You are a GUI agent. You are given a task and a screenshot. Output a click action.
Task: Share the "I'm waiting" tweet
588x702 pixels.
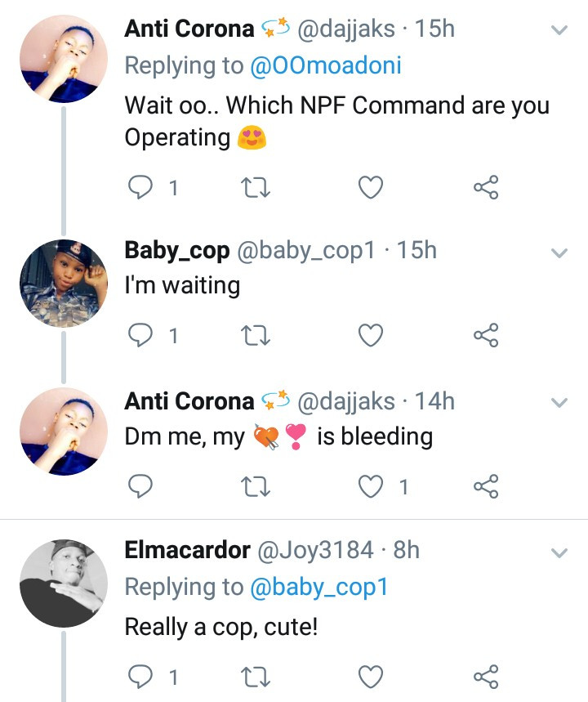(x=486, y=335)
